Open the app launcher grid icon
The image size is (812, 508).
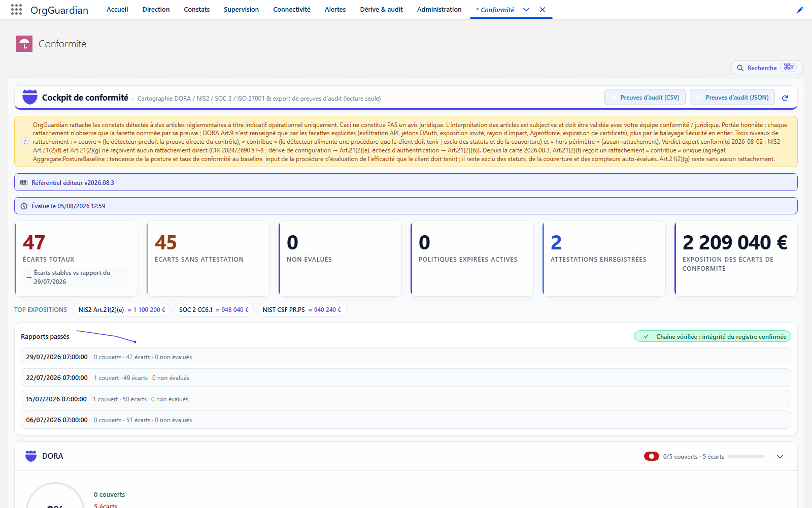tap(16, 10)
